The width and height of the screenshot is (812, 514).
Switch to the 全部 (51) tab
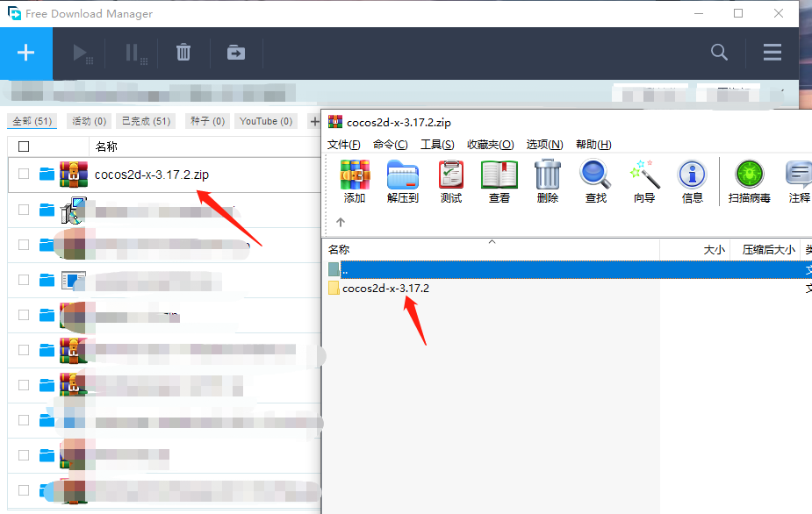point(32,121)
